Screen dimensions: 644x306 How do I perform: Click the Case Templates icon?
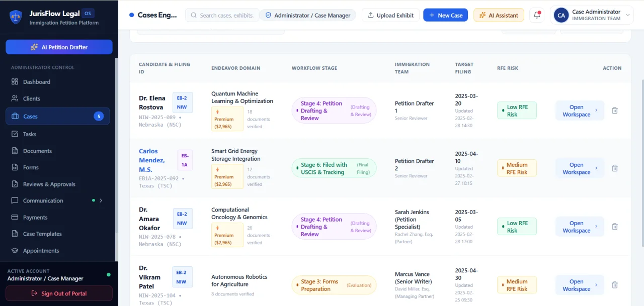pyautogui.click(x=15, y=234)
